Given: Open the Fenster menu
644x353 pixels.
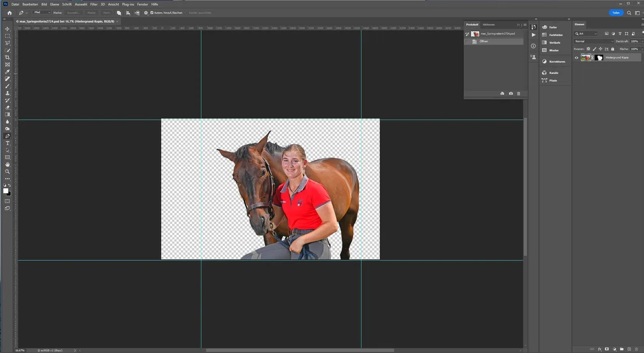Looking at the screenshot, I should coord(142,4).
